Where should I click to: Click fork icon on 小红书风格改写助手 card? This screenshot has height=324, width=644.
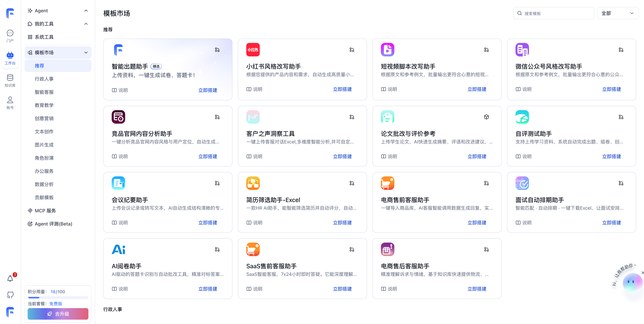(352, 50)
